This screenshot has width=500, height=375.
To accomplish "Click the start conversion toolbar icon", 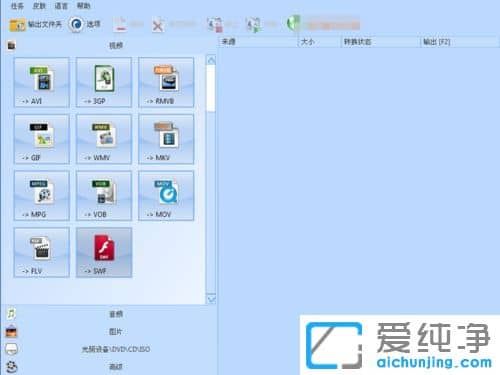I will 253,25.
